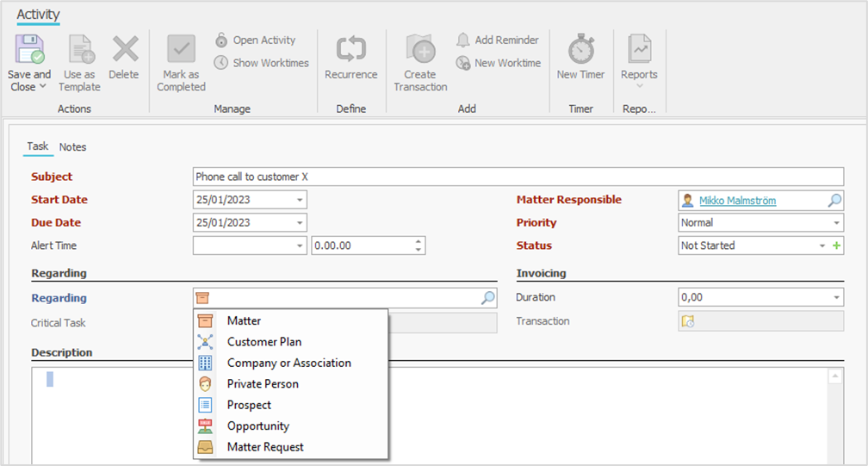
Task: Click magnifier in Matter Responsible field
Action: 834,200
